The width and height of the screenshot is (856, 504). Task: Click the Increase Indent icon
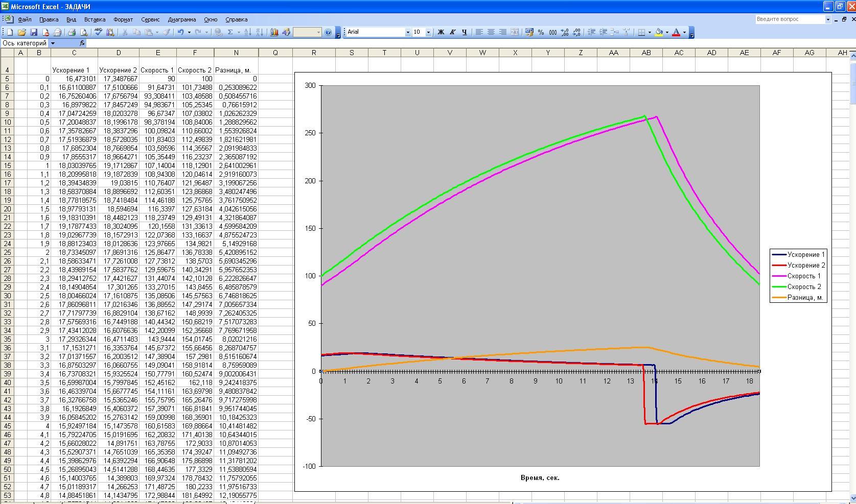(x=603, y=32)
